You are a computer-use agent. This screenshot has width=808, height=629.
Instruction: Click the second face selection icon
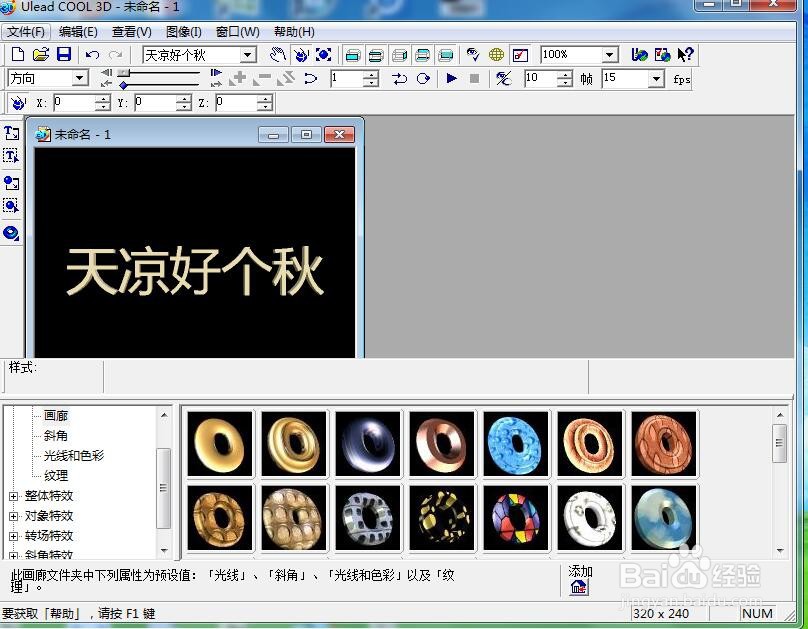tap(376, 55)
